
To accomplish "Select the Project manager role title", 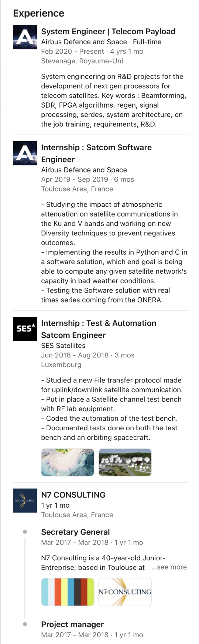I will click(x=72, y=624).
